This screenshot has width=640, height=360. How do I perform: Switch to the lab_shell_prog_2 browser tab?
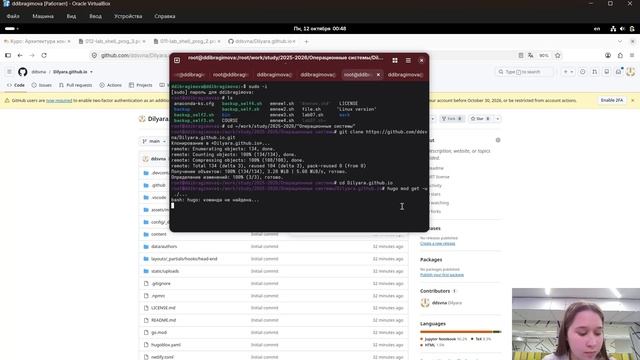187,41
